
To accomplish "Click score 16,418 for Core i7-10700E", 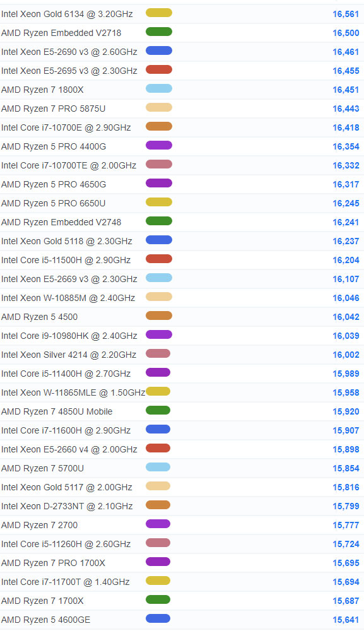I will tap(346, 127).
